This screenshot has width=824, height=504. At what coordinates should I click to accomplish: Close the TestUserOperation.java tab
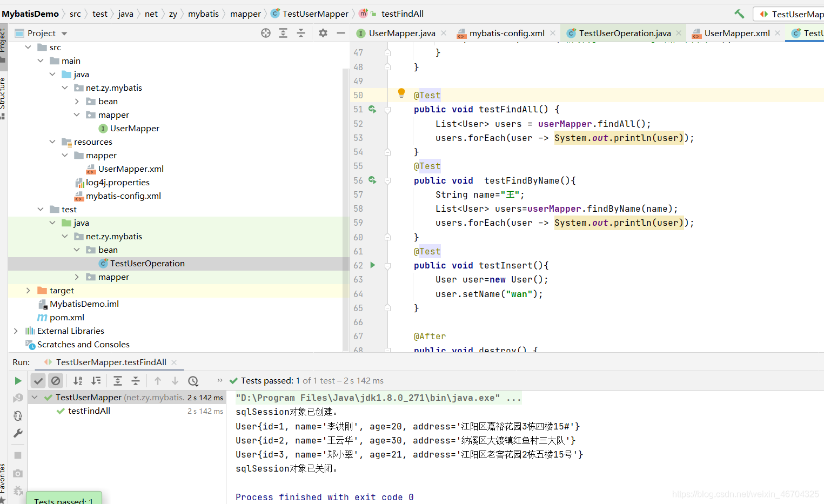pos(679,33)
